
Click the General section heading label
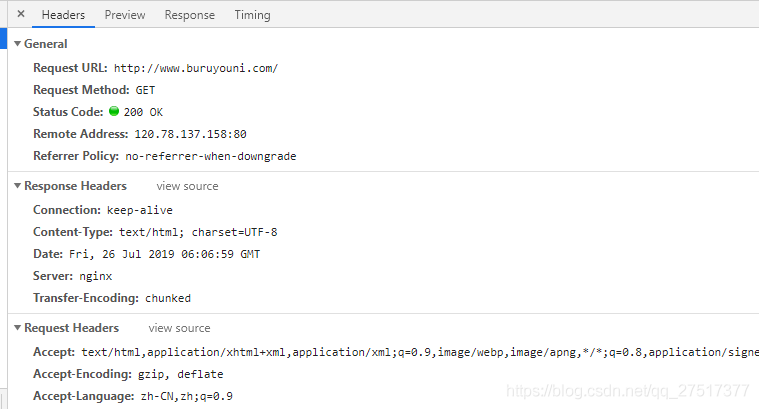pos(46,44)
